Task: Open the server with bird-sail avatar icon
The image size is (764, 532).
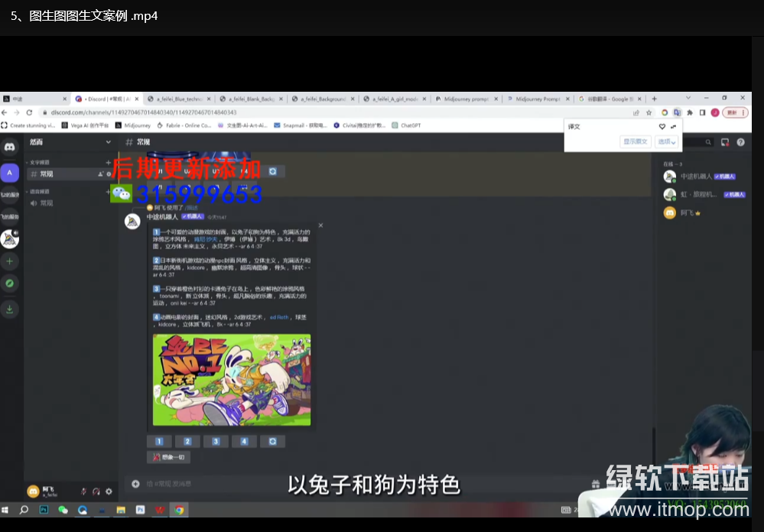Action: point(9,238)
